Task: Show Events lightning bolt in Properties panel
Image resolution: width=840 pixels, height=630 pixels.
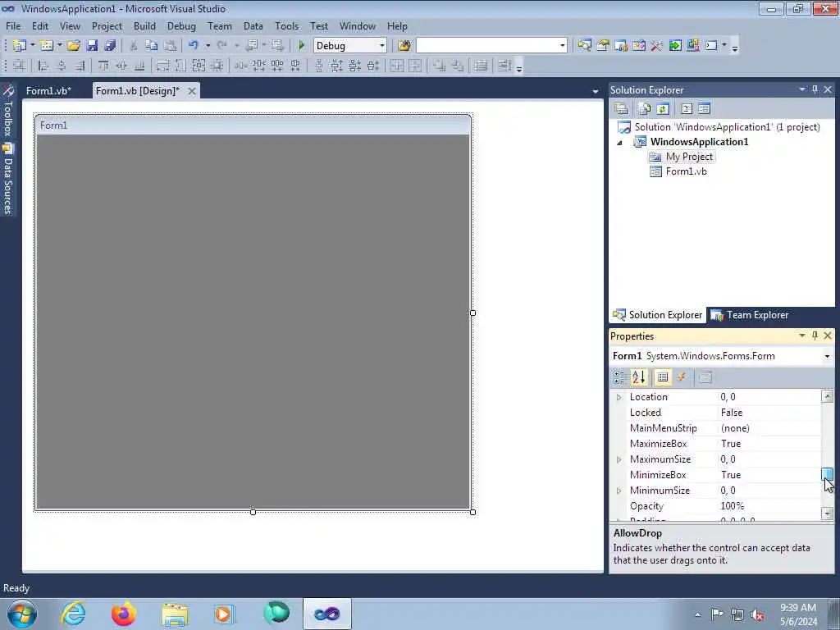Action: point(682,377)
